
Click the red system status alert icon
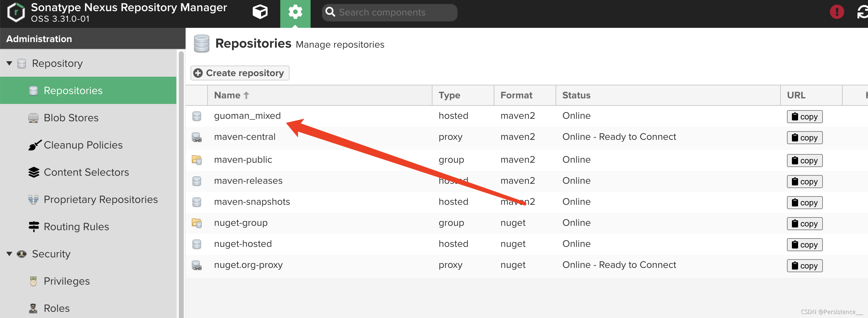tap(837, 12)
